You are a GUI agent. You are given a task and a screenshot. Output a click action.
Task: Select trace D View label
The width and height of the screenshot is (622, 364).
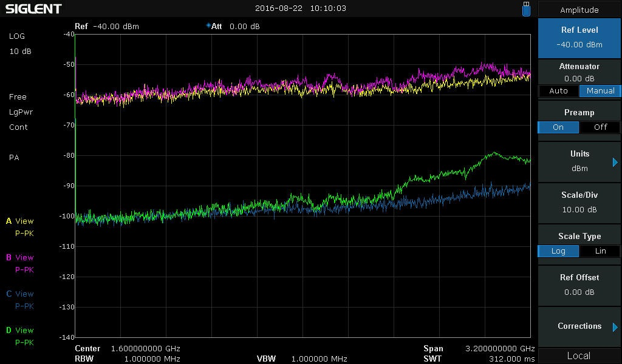pos(20,331)
